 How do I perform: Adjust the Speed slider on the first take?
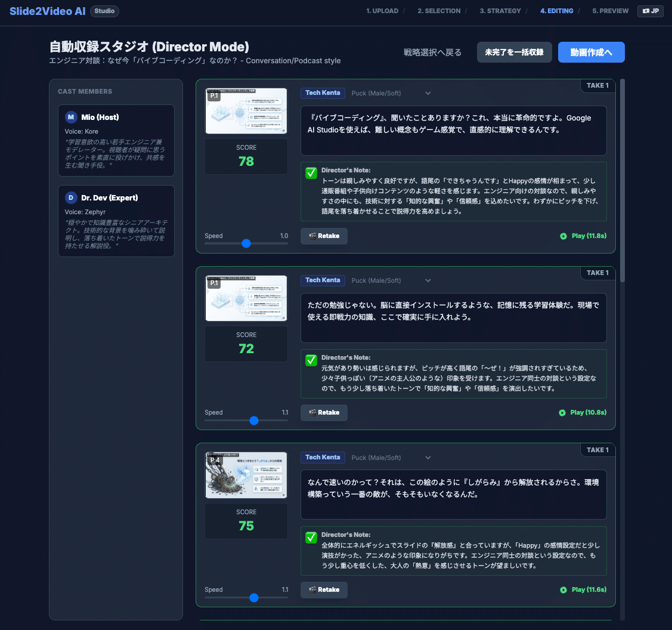click(x=246, y=243)
